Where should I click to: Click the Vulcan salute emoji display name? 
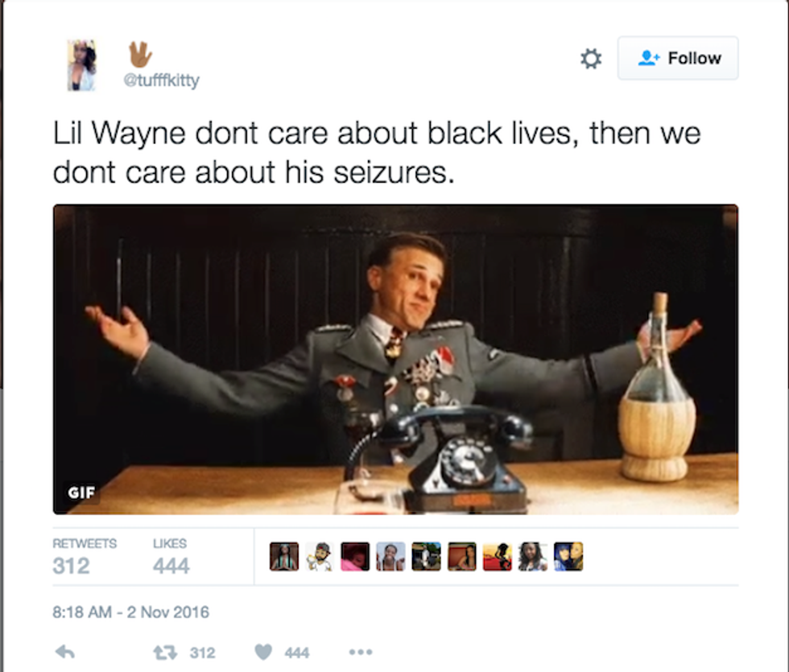pos(140,55)
